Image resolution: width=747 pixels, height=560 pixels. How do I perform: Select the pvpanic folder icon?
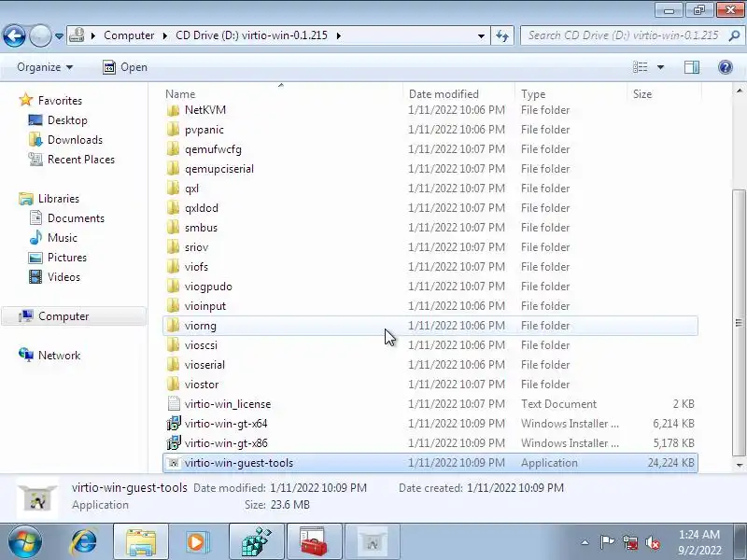[174, 130]
